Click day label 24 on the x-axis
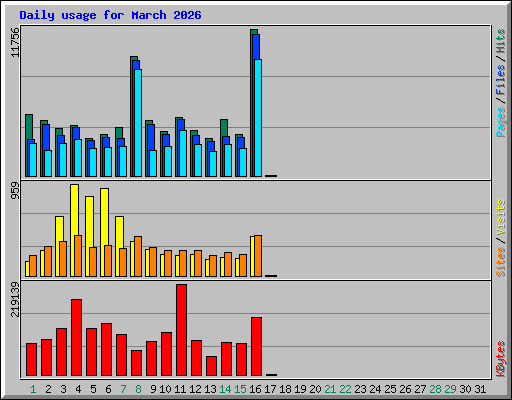The width and height of the screenshot is (512, 400). (x=375, y=389)
